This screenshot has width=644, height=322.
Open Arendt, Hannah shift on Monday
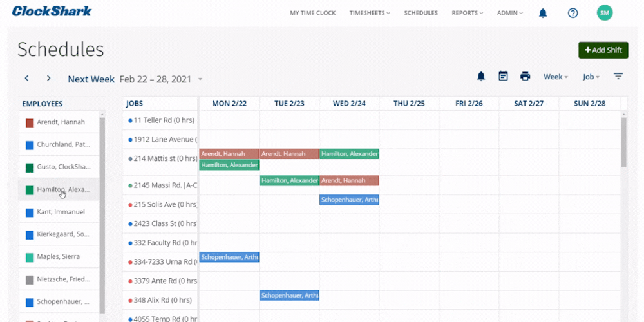229,154
